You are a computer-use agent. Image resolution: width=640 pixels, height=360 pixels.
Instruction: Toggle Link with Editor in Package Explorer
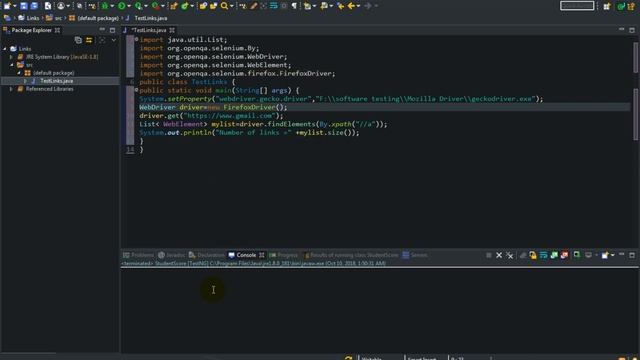tap(89, 40)
